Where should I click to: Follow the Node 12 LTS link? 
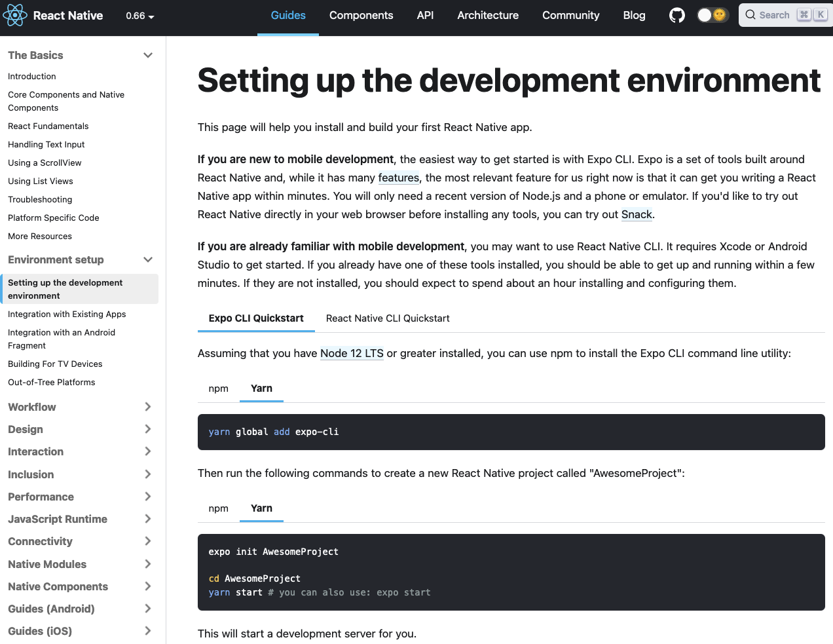click(352, 353)
